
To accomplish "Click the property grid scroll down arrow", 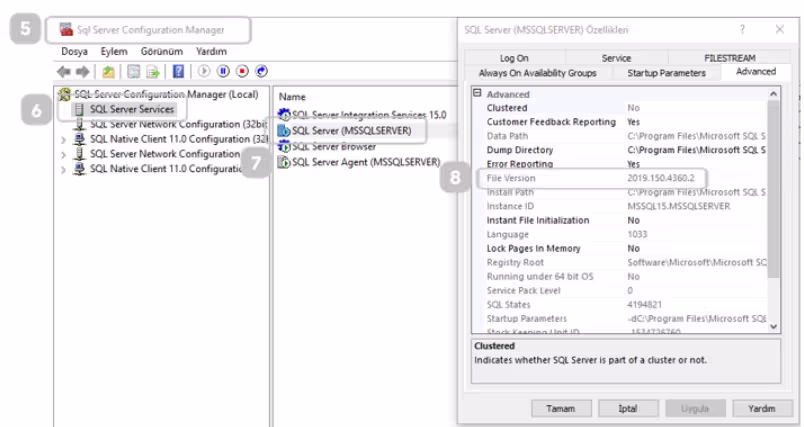I will pyautogui.click(x=773, y=326).
